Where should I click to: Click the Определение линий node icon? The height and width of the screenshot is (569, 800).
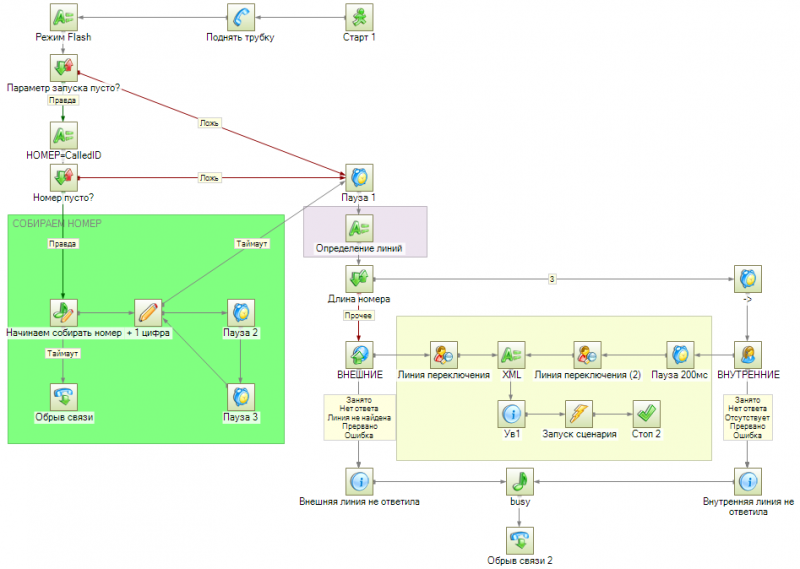click(x=359, y=228)
